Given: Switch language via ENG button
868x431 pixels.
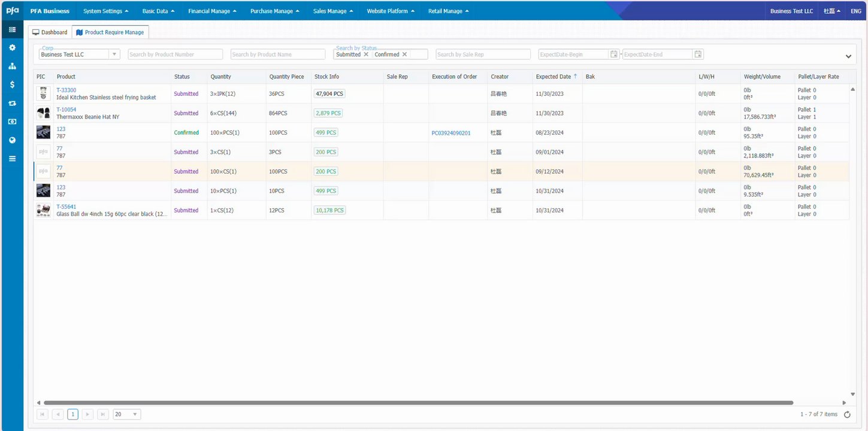Looking at the screenshot, I should pos(856,11).
